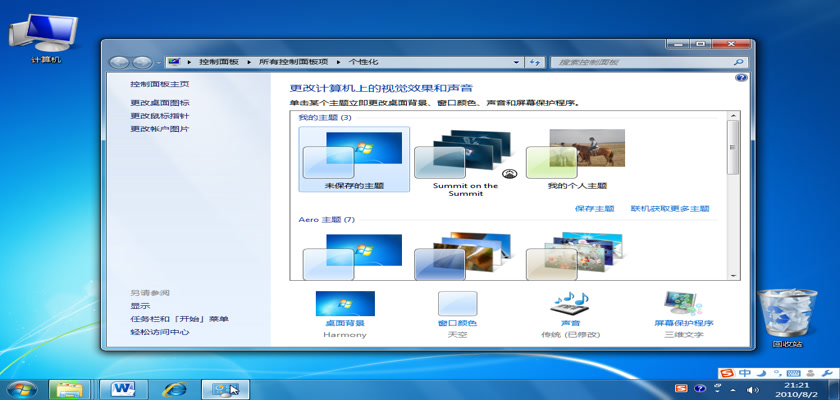This screenshot has width=840, height=400.
Task: Go to 控制面板主页 in sidebar
Action: coord(159,85)
